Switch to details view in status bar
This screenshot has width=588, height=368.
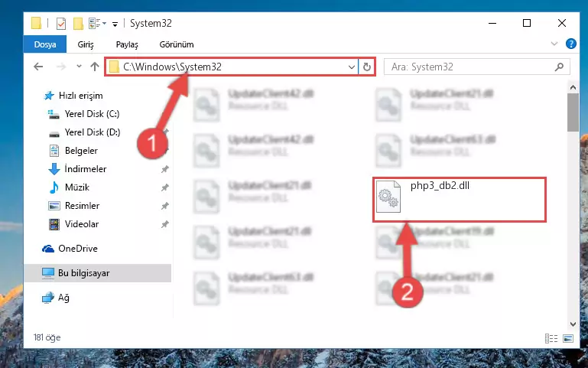coord(551,338)
